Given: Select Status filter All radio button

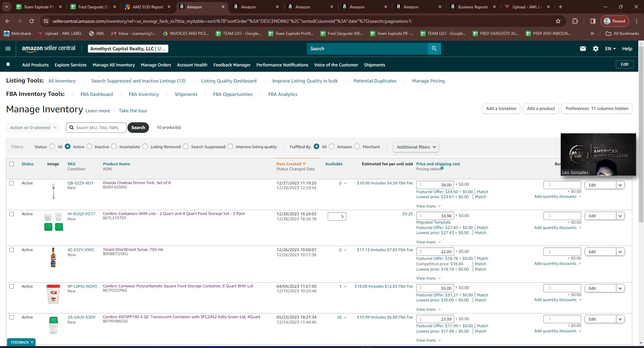Looking at the screenshot, I should 52,147.
